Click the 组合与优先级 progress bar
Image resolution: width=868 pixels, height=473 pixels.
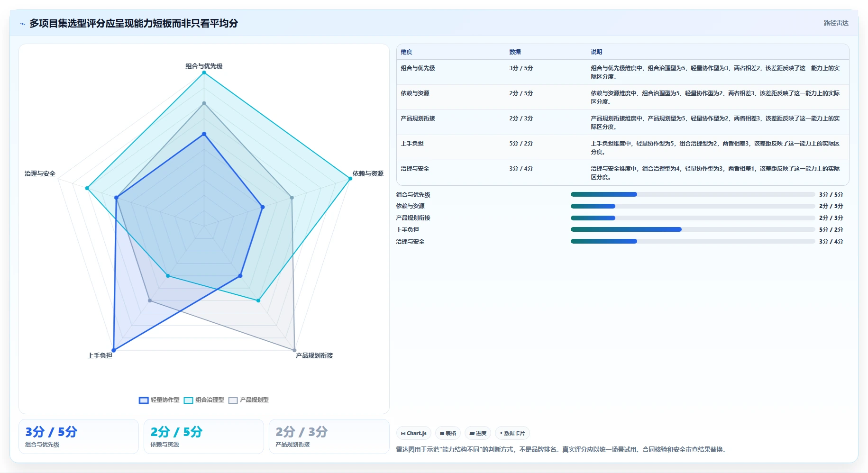point(693,194)
